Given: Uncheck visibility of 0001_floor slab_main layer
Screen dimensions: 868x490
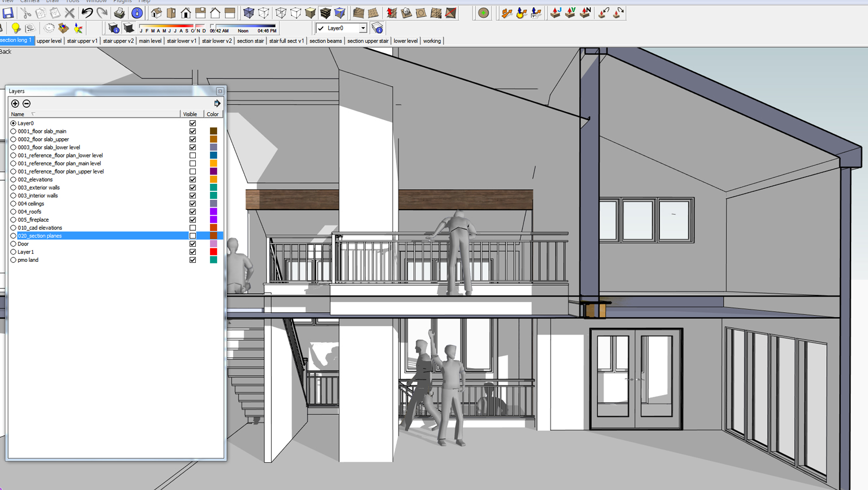Looking at the screenshot, I should click(193, 131).
